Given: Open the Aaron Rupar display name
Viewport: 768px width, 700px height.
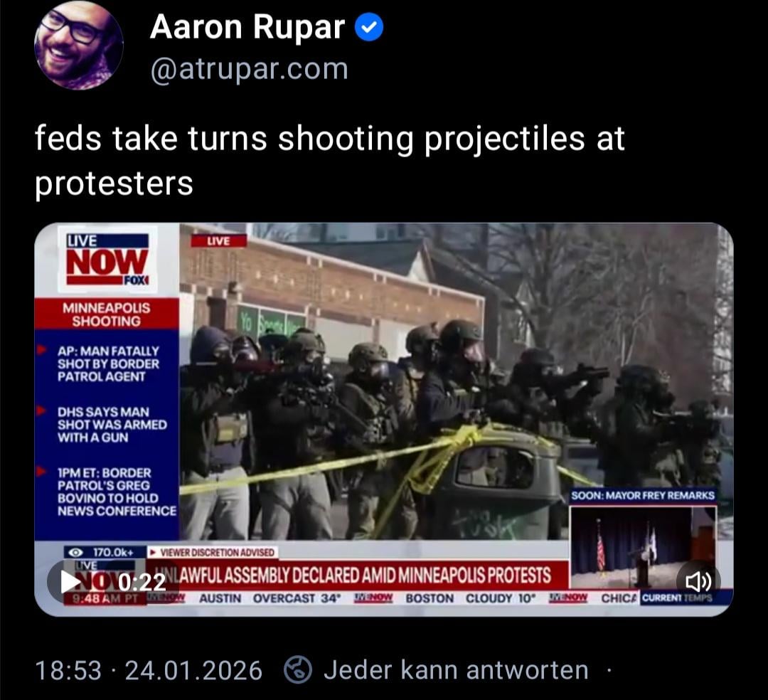Looking at the screenshot, I should 247,27.
